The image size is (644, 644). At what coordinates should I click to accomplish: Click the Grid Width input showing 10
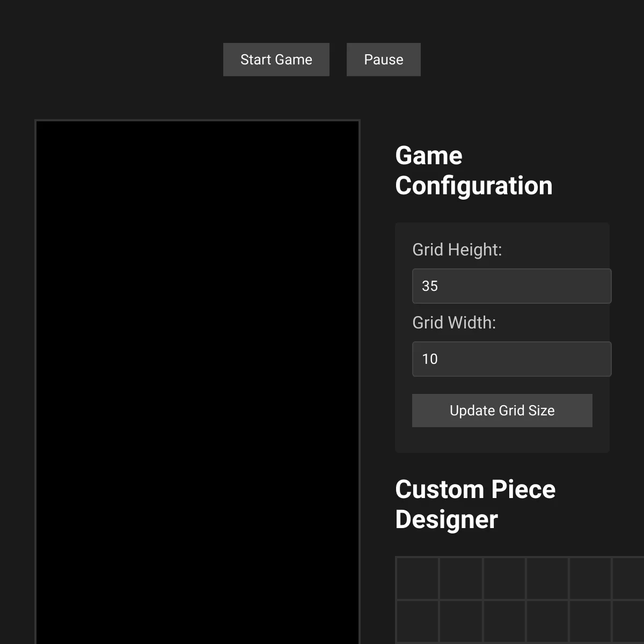tap(511, 358)
